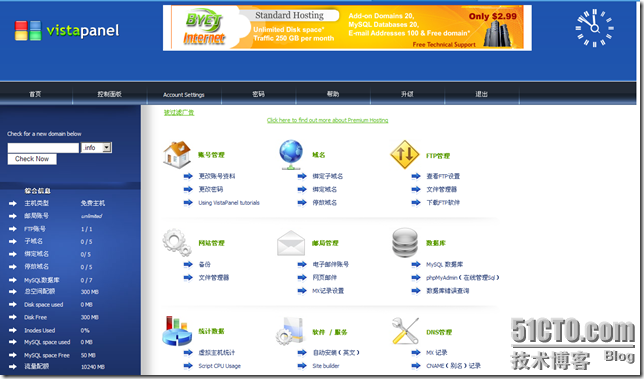This screenshot has width=644, height=379.
Task: Open the 升级 menu item
Action: coord(407,94)
